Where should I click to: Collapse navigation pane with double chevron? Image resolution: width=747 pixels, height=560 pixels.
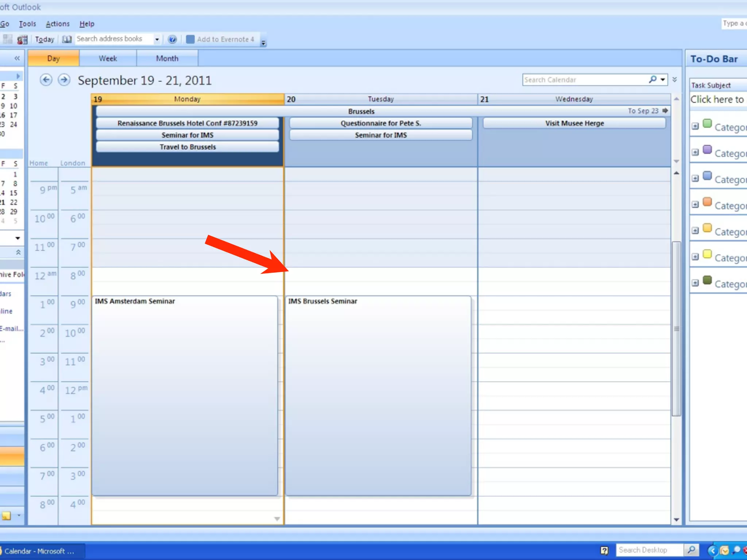click(17, 58)
